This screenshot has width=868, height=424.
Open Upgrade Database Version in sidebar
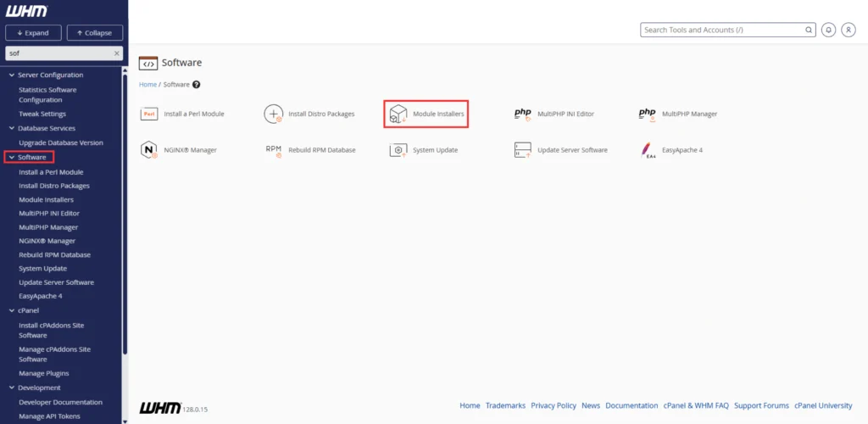click(x=61, y=142)
